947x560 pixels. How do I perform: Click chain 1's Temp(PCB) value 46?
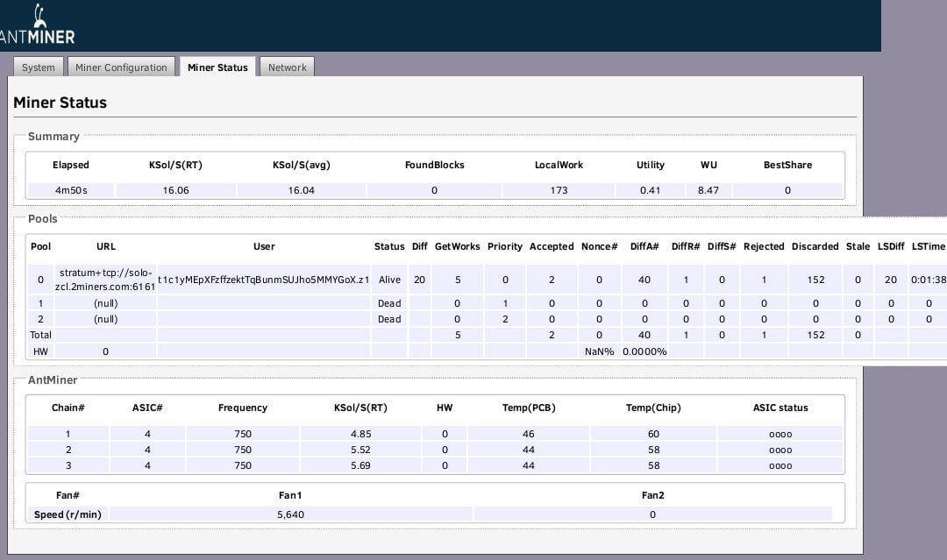click(529, 434)
